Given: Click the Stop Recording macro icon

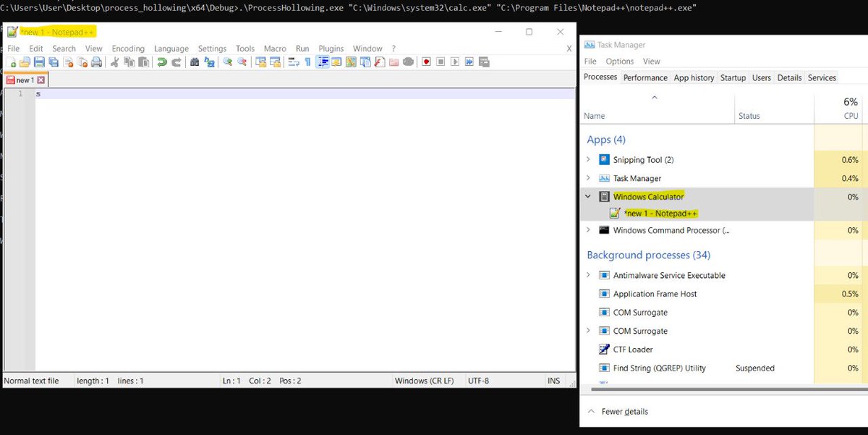Looking at the screenshot, I should pos(441,62).
